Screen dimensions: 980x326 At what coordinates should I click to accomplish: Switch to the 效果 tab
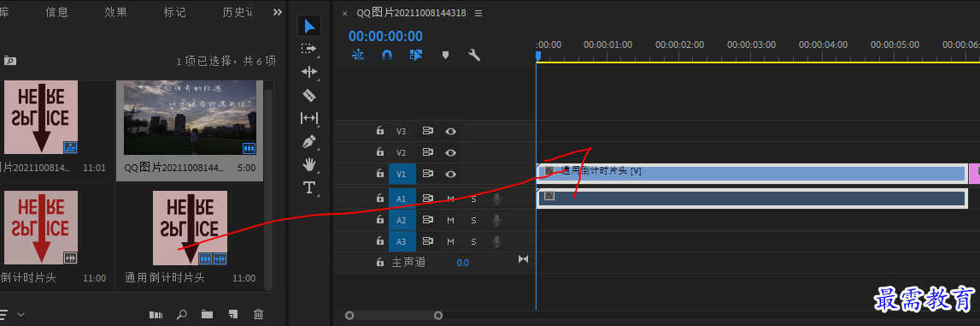coord(115,12)
